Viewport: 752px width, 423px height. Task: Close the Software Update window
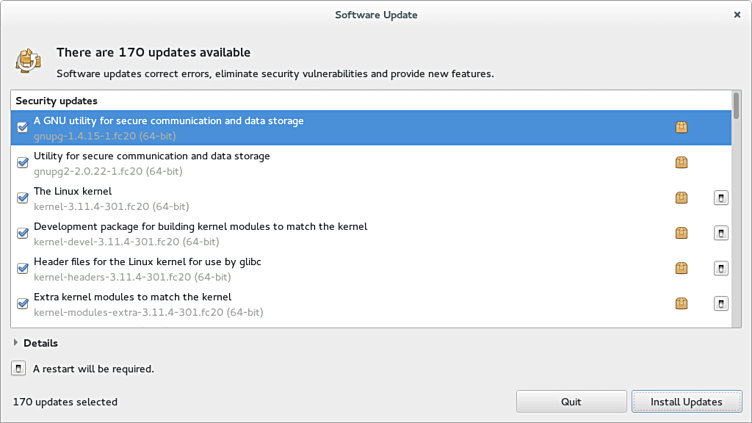point(736,14)
